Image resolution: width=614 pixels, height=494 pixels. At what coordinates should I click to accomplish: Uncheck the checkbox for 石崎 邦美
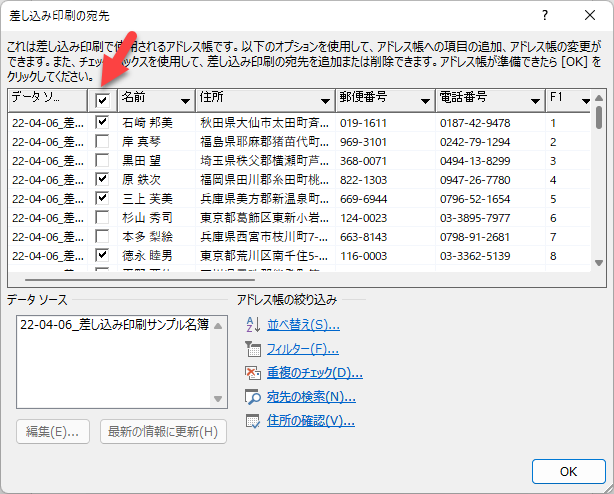click(103, 122)
